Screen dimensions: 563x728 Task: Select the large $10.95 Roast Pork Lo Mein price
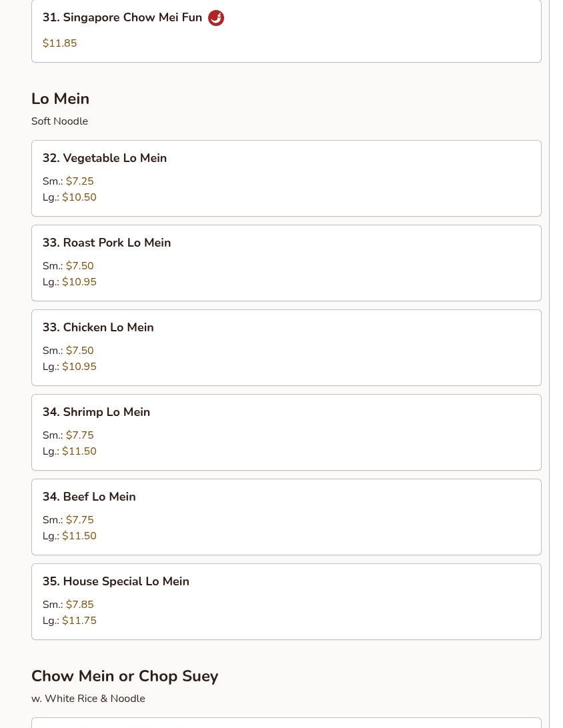[79, 282]
